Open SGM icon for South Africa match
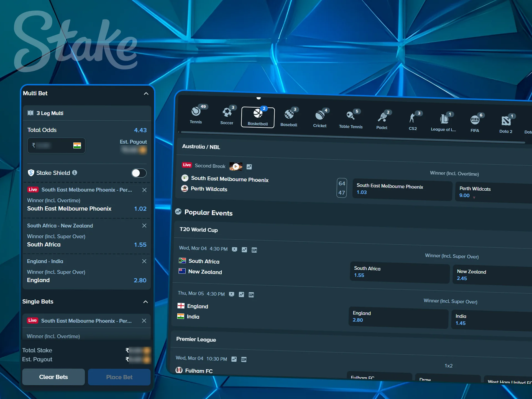This screenshot has height=399, width=532. click(x=254, y=250)
